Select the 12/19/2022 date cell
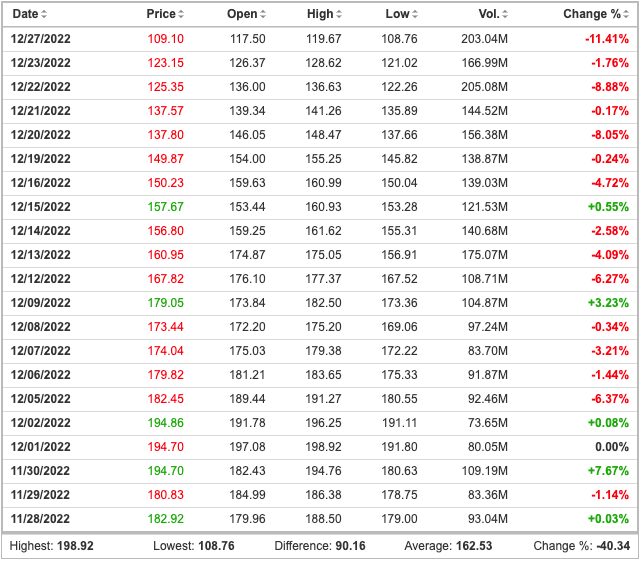Image resolution: width=640 pixels, height=561 pixels. coord(40,159)
